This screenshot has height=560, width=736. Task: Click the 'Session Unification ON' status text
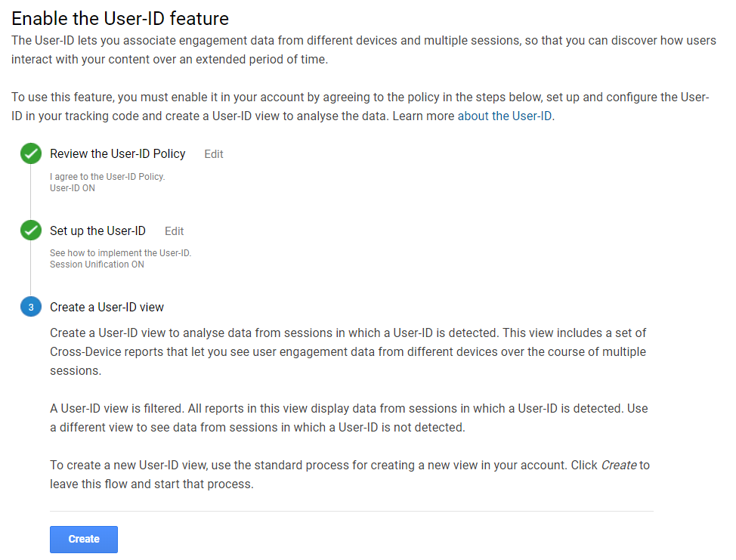97,265
